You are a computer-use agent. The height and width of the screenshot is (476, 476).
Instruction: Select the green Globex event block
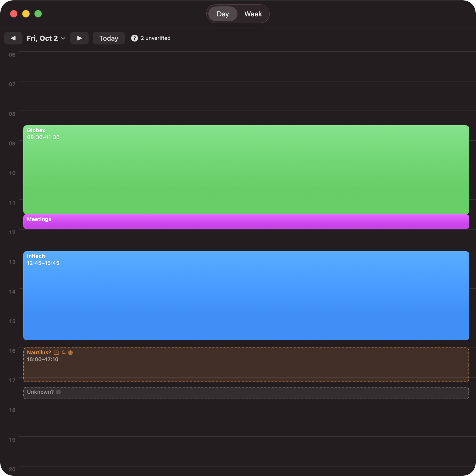click(x=246, y=170)
